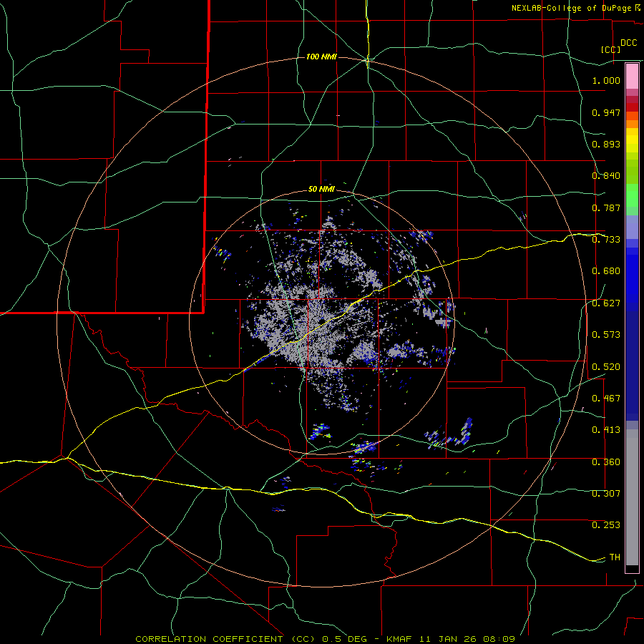Screen dimensions: 644x644
Task: Click the DCC legend label
Action: (629, 43)
